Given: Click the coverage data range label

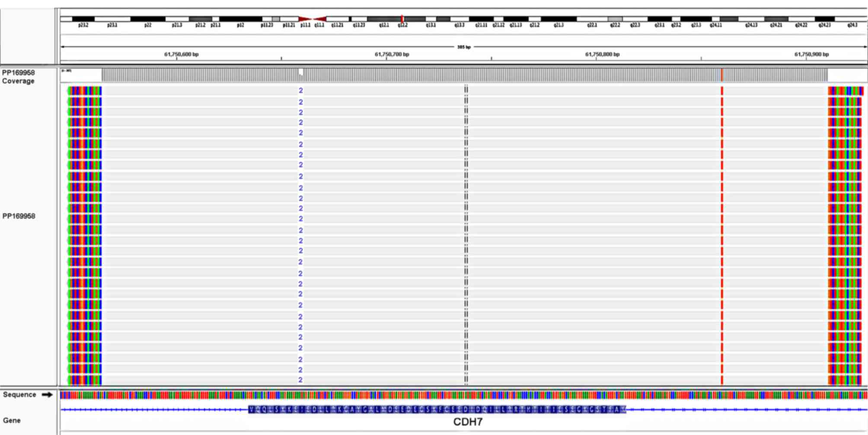Looking at the screenshot, I should (x=66, y=70).
